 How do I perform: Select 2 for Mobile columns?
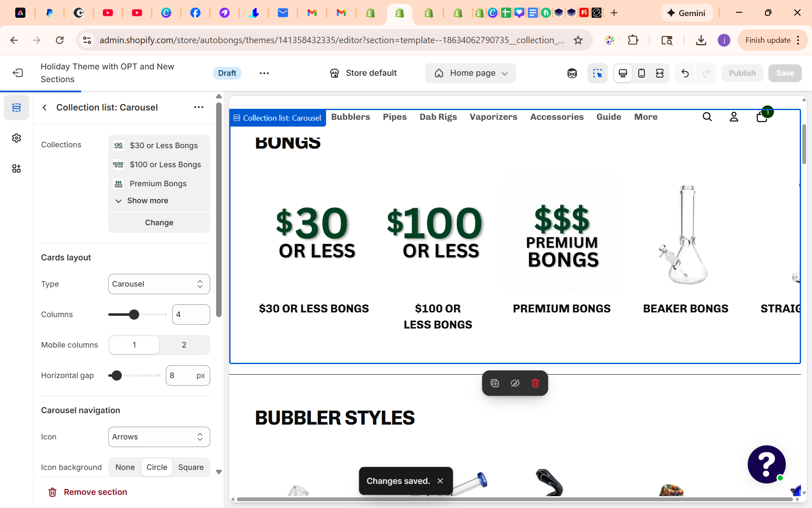click(184, 345)
